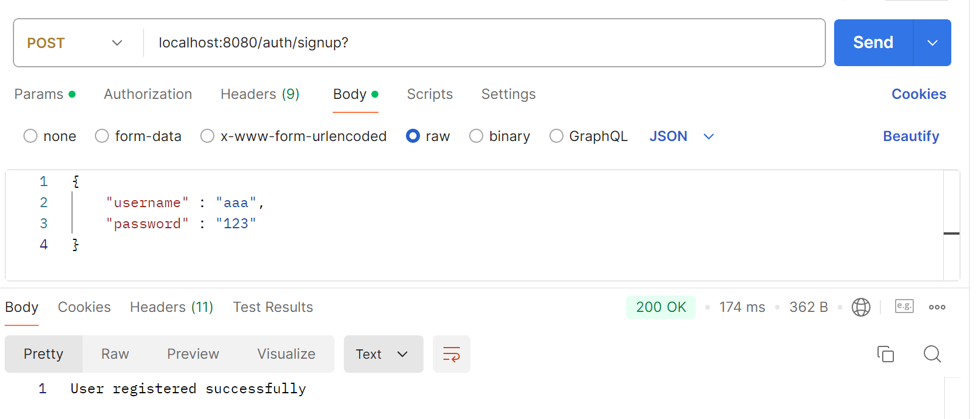Open the response search magnifier icon
The image size is (980, 419).
932,354
